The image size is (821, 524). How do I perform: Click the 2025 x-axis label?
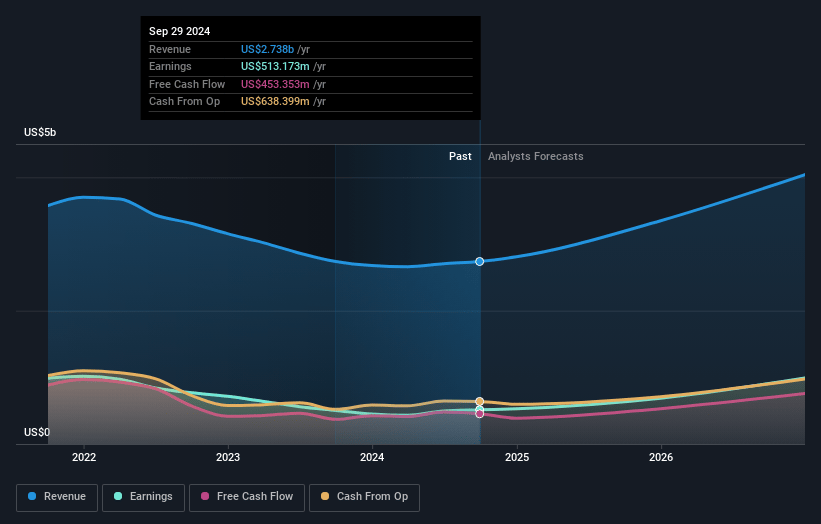tap(517, 457)
